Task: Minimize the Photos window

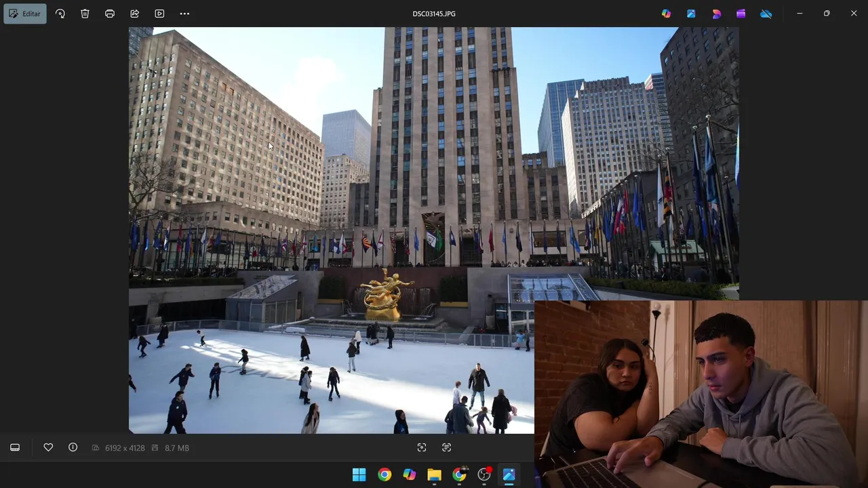Action: click(x=800, y=14)
